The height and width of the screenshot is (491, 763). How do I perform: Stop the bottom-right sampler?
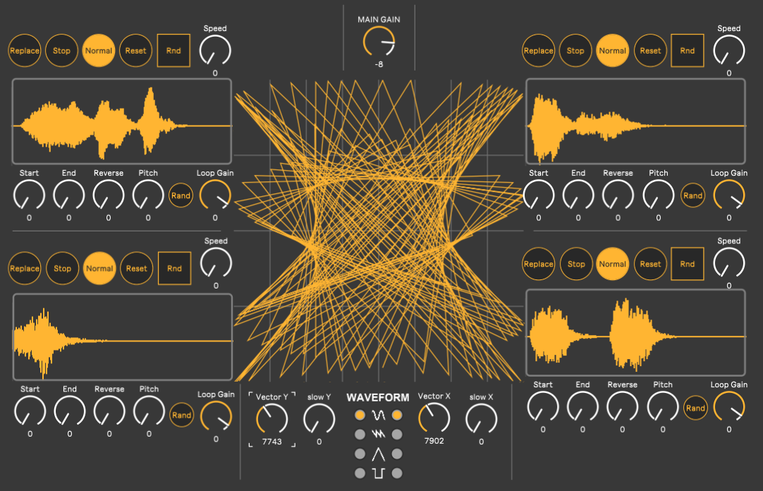point(576,264)
